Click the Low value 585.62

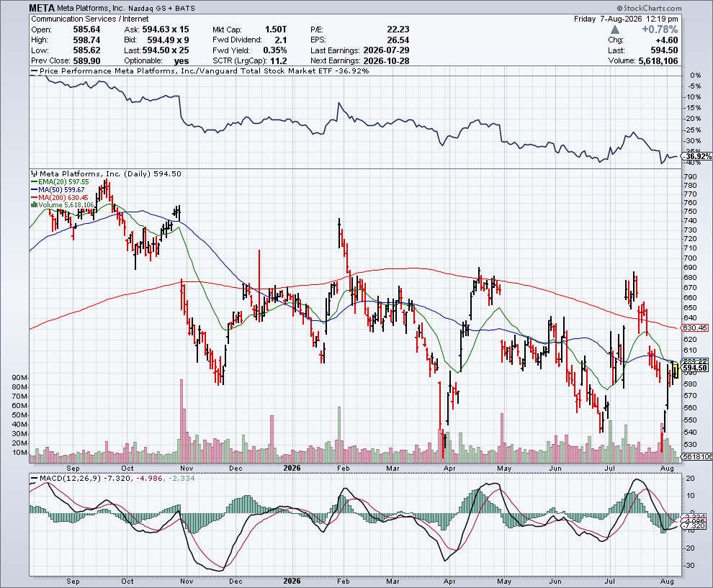tap(86, 50)
